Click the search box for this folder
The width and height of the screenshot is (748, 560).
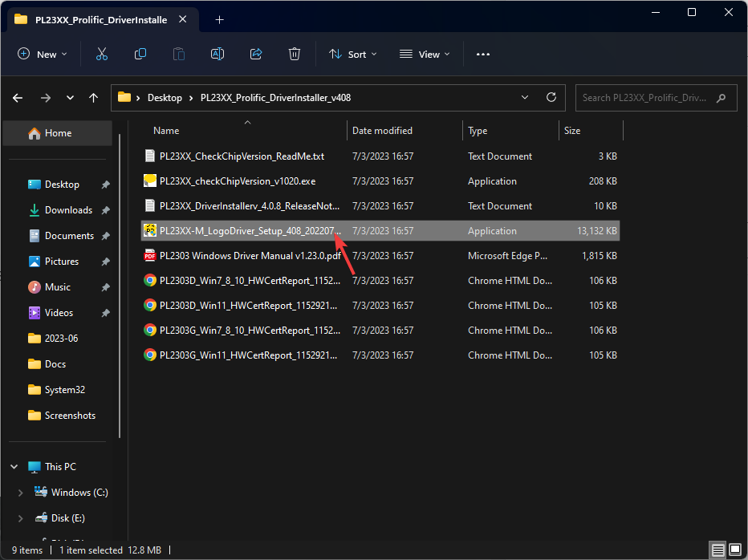(646, 98)
